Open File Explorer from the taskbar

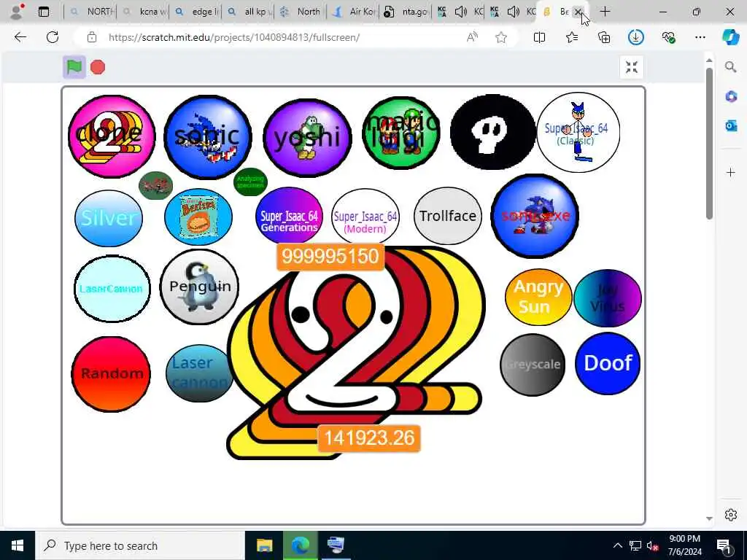pos(264,545)
